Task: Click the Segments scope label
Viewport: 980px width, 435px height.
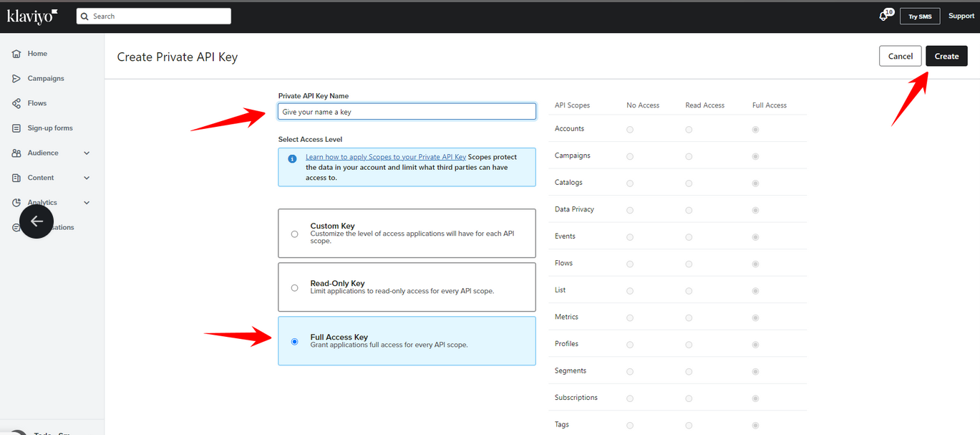Action: point(571,371)
